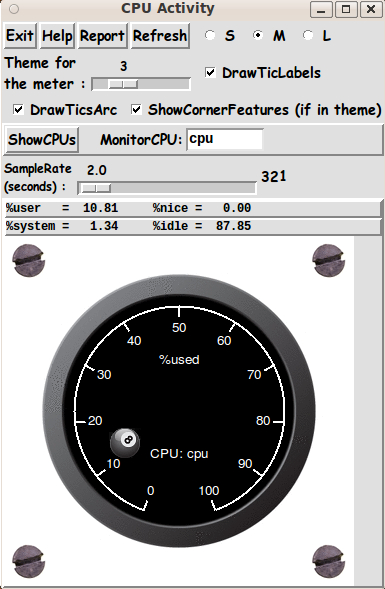Click the 50 tick label on the gauge
The height and width of the screenshot is (589, 385).
179,328
